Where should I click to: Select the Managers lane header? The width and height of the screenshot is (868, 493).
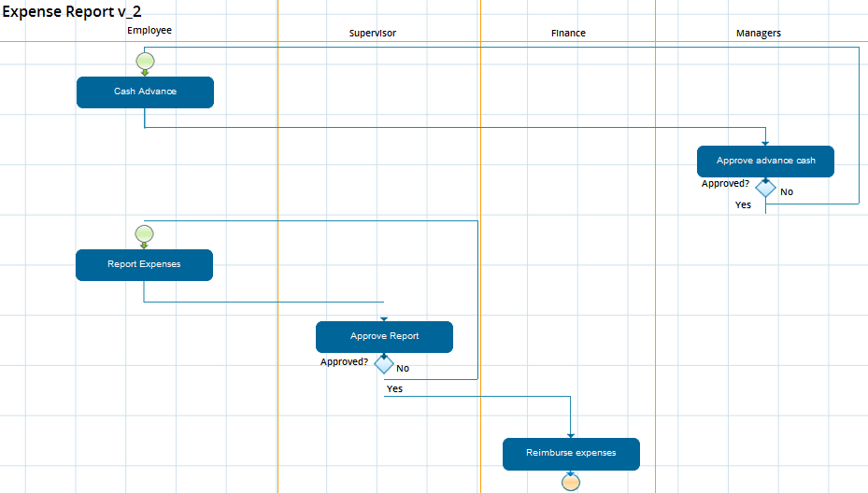pyautogui.click(x=758, y=34)
